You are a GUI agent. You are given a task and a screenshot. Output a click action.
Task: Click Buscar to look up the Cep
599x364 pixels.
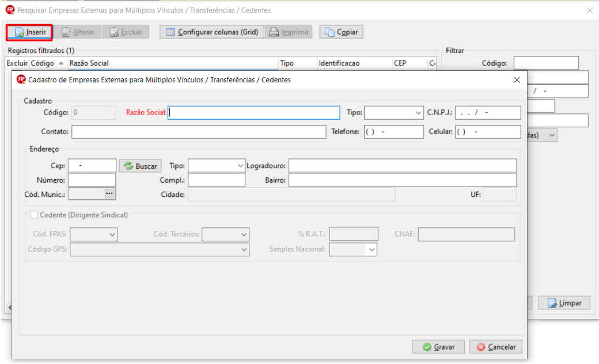coord(140,166)
